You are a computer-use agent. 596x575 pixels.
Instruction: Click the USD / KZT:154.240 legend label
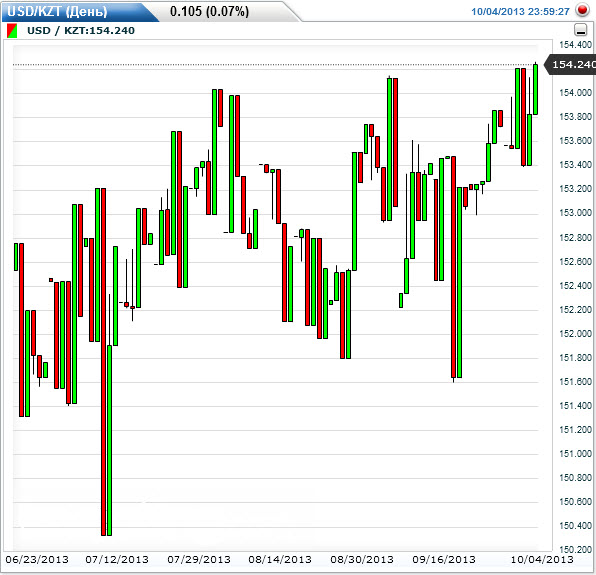point(81,31)
